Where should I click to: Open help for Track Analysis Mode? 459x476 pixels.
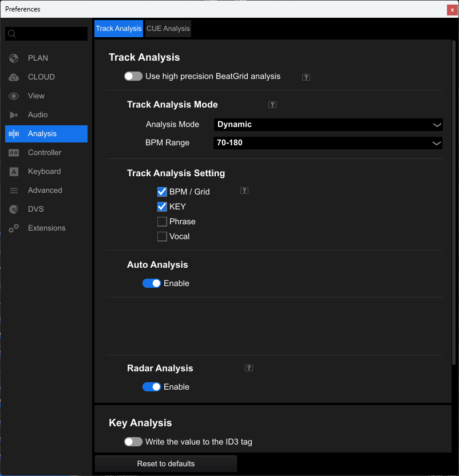click(272, 105)
